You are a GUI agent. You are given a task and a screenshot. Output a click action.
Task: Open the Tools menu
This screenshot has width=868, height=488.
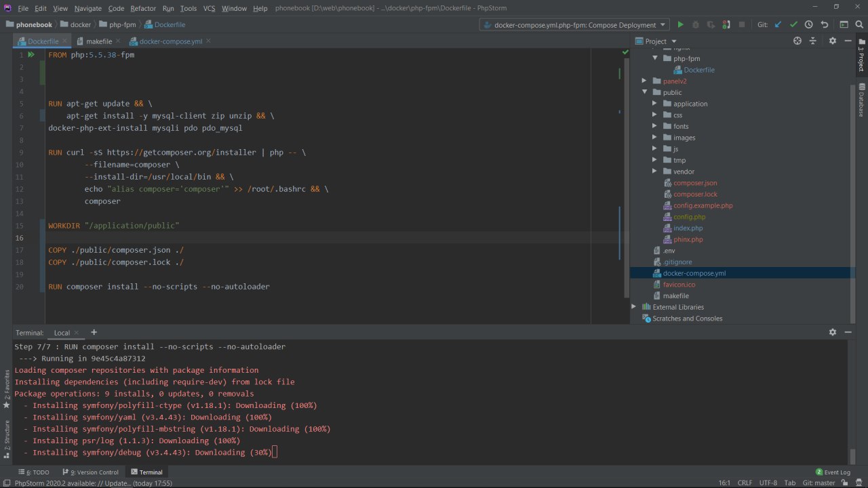189,8
